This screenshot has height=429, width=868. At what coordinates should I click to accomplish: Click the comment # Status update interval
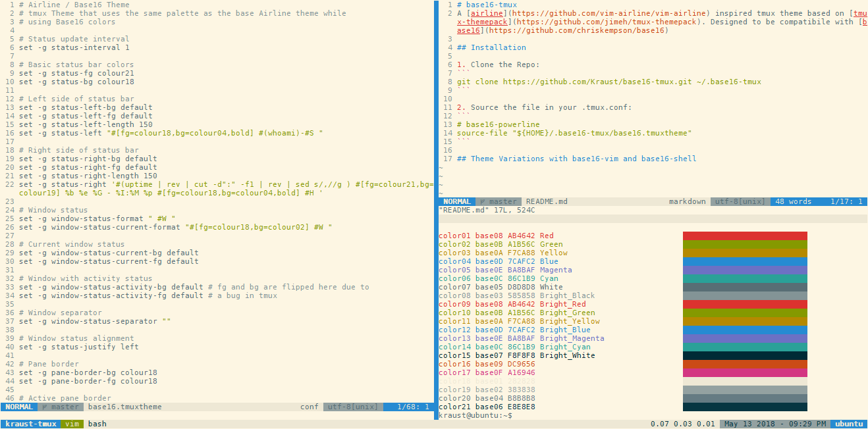click(x=74, y=39)
